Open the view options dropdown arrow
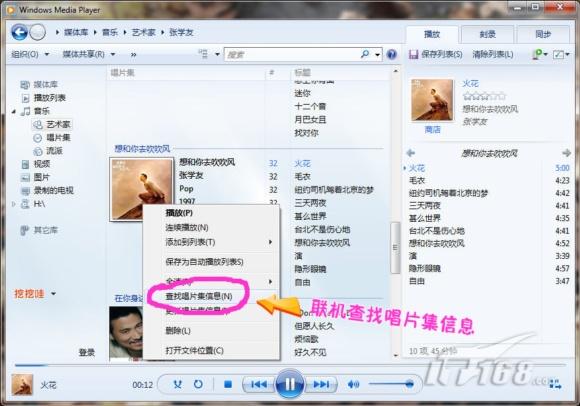 click(218, 54)
